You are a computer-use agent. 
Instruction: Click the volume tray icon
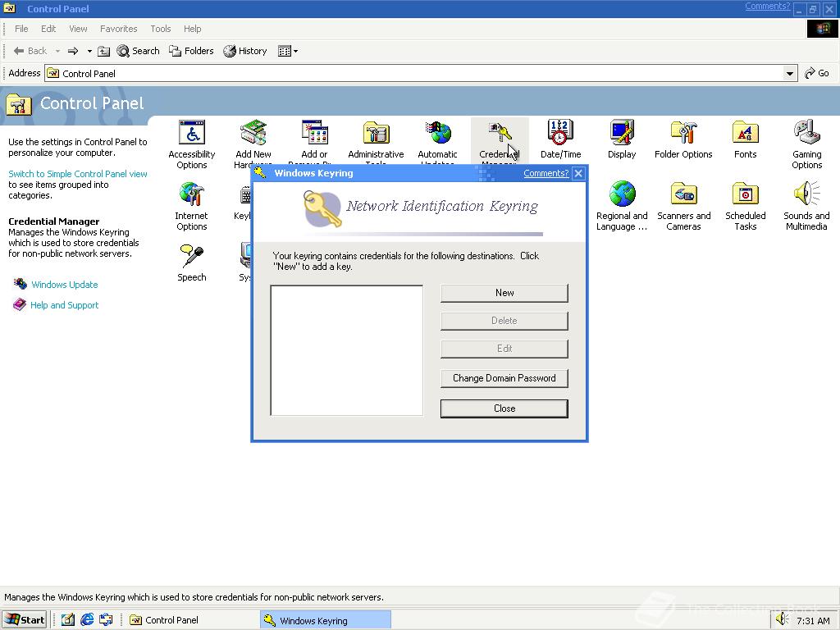[x=782, y=619]
